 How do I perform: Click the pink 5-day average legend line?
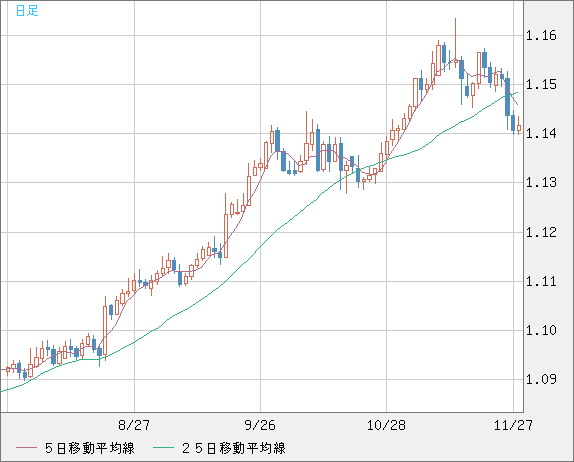tap(26, 448)
